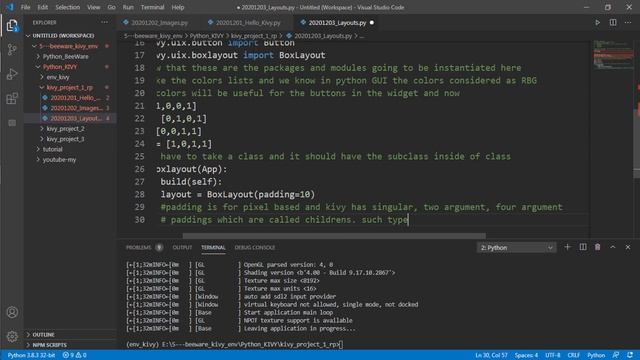Open the File menu

coord(25,7)
